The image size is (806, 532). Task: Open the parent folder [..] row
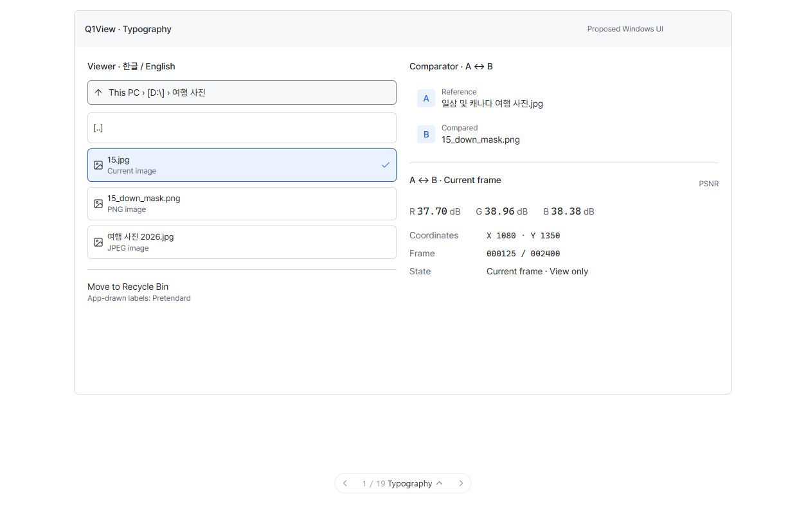click(x=242, y=128)
